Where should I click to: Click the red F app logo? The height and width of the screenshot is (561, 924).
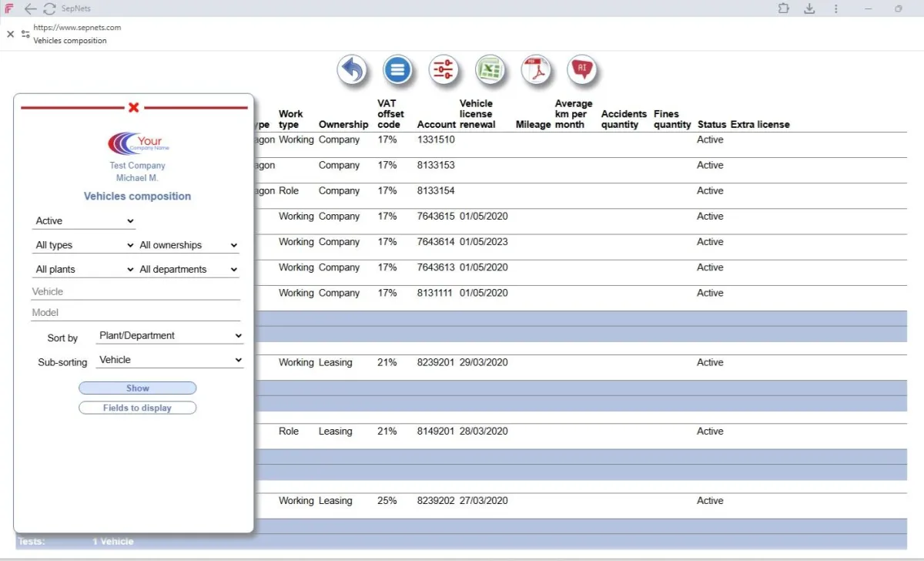pyautogui.click(x=8, y=8)
